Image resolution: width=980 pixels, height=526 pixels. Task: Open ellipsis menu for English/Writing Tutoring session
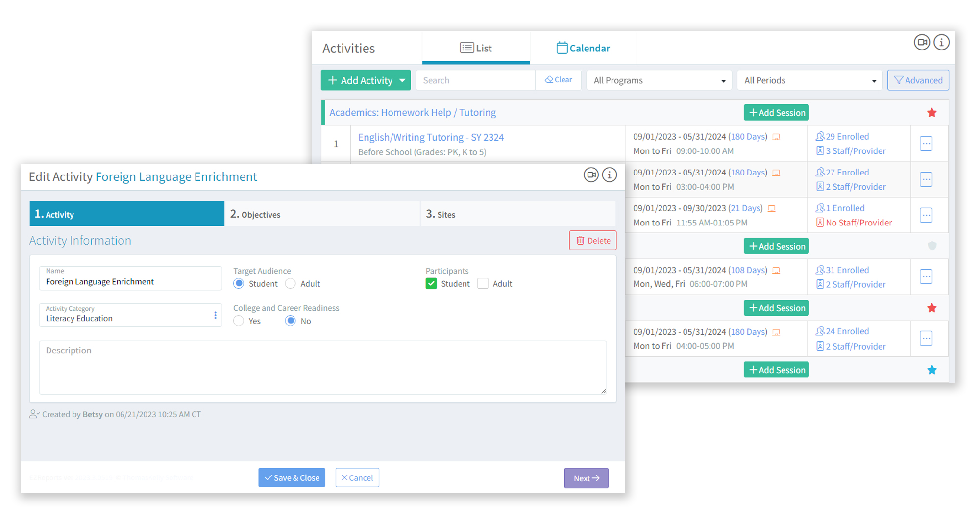point(926,144)
